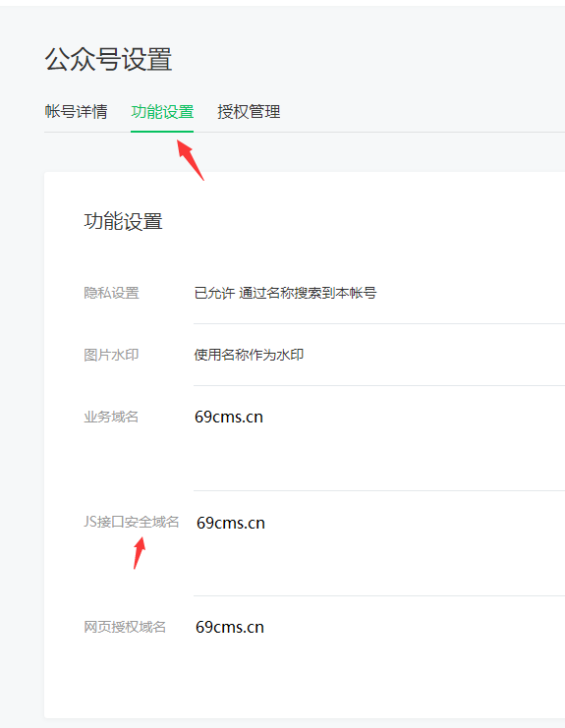Screen dimensions: 565x728
Task: Click the 69cms.cn value beside 业务域名
Action: pos(229,417)
